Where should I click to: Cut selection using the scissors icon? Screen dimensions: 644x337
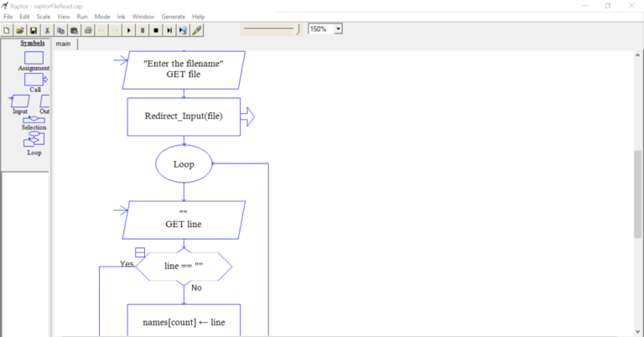(x=47, y=30)
